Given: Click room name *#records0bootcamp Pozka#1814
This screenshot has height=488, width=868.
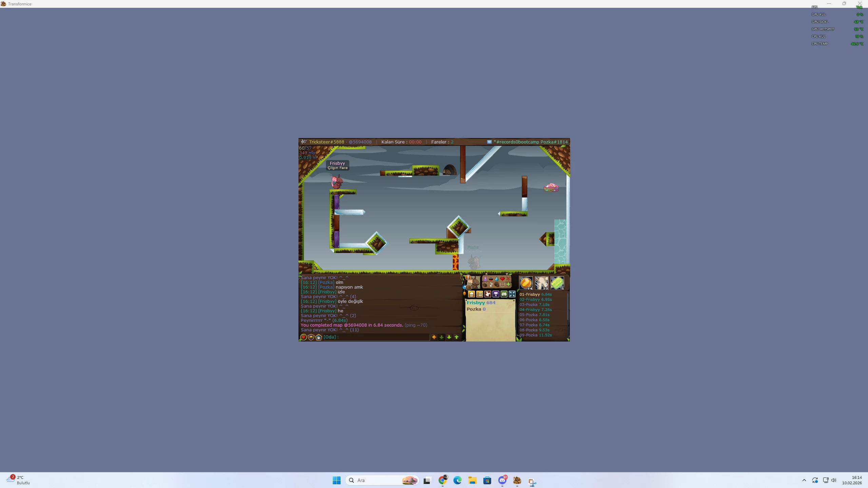Looking at the screenshot, I should (531, 142).
